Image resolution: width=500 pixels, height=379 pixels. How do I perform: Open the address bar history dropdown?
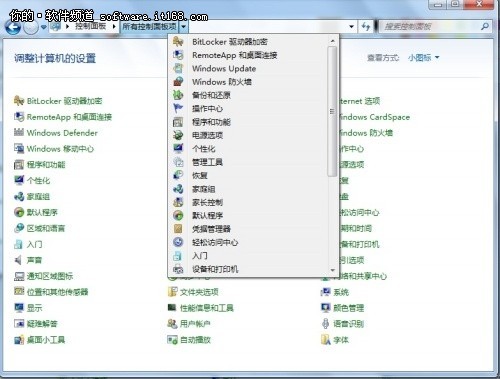point(351,27)
